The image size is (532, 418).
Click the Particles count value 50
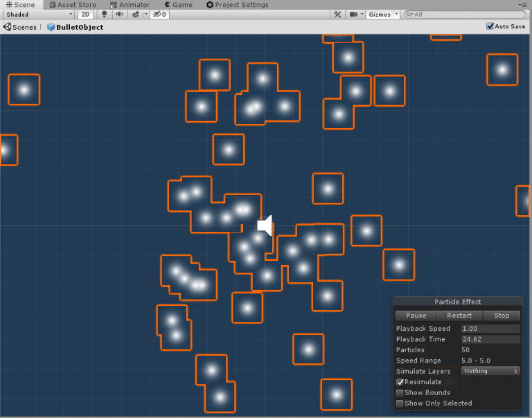(465, 350)
